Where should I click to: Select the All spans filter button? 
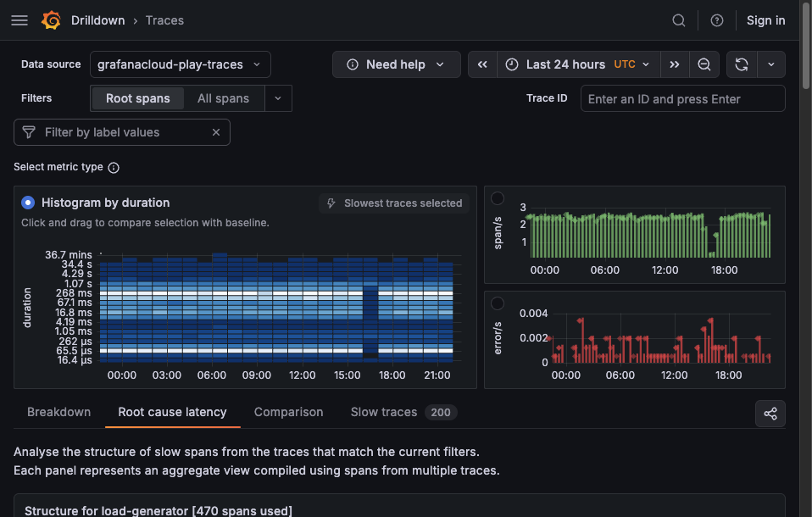pos(223,98)
